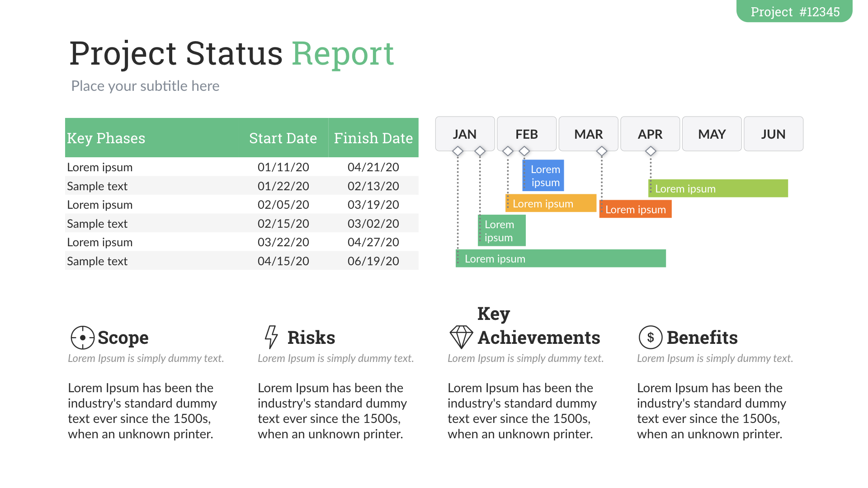
Task: Click the Key Phases table header
Action: [x=106, y=138]
